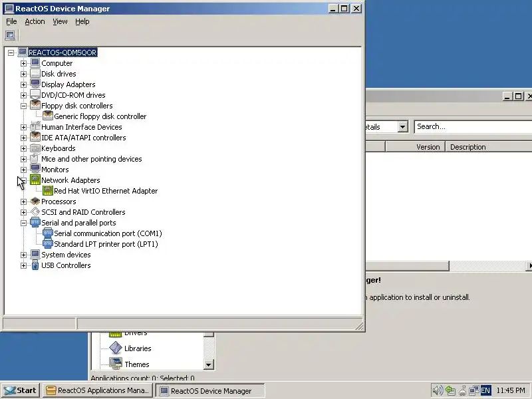Click the 11:45 PM clock
This screenshot has width=532, height=399.
(x=511, y=390)
